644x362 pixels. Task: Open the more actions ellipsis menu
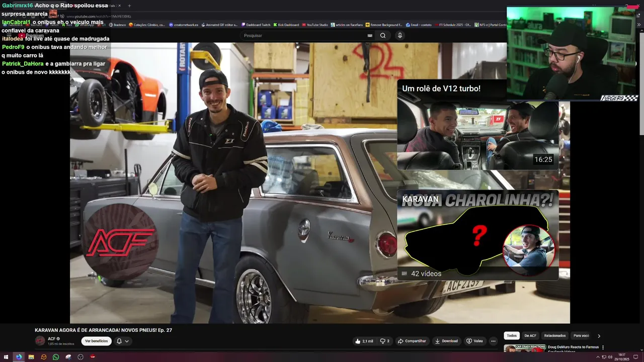pos(493,341)
